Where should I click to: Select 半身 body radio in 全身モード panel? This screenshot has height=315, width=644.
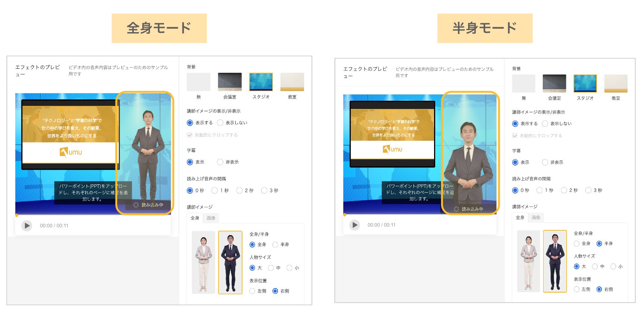click(275, 244)
